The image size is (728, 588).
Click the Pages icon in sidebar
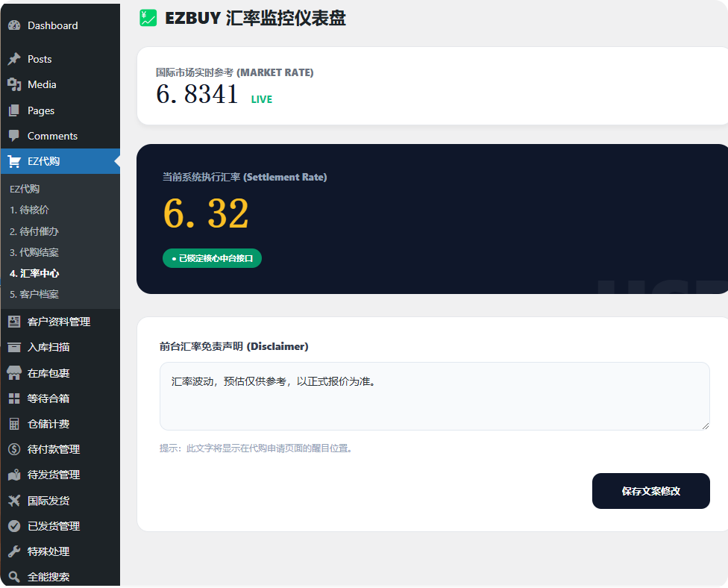point(13,110)
